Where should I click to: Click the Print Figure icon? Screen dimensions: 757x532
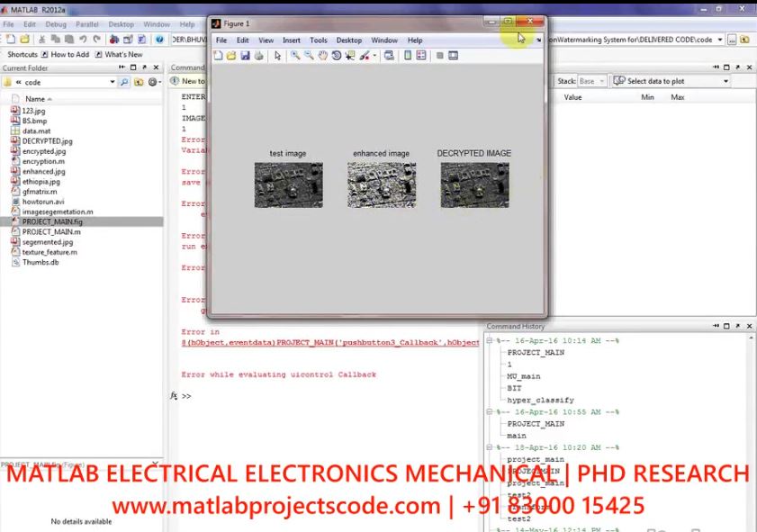coord(258,56)
